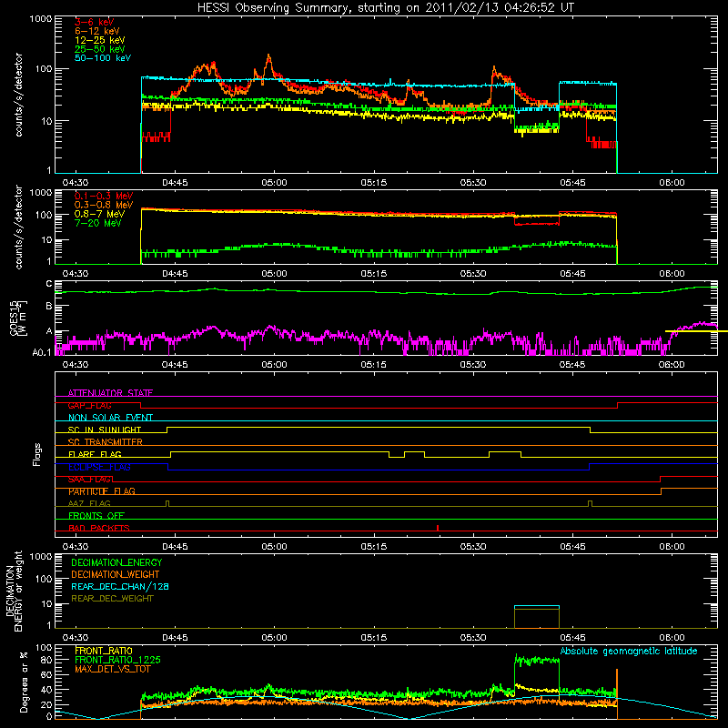Click the DECIMATION ENERGY or weight axis label

[x=14, y=591]
